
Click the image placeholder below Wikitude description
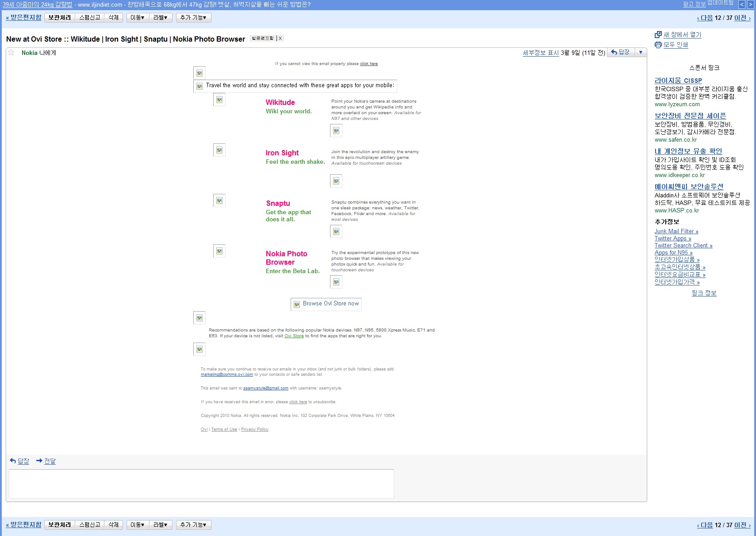(x=336, y=131)
